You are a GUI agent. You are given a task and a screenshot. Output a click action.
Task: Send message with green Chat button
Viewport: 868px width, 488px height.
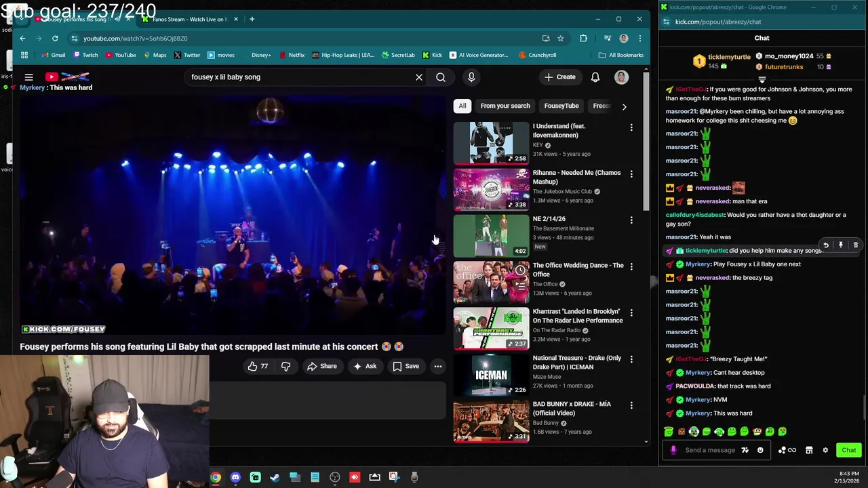point(849,450)
